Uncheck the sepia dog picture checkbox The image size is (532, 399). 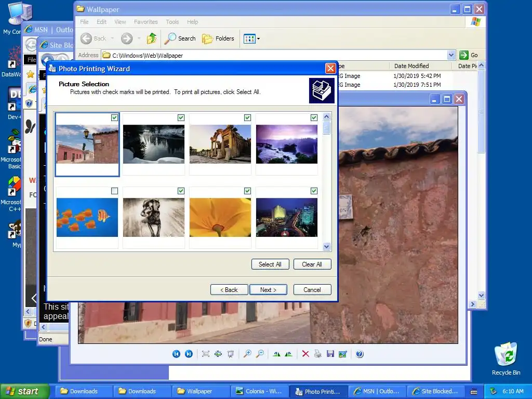click(x=181, y=191)
